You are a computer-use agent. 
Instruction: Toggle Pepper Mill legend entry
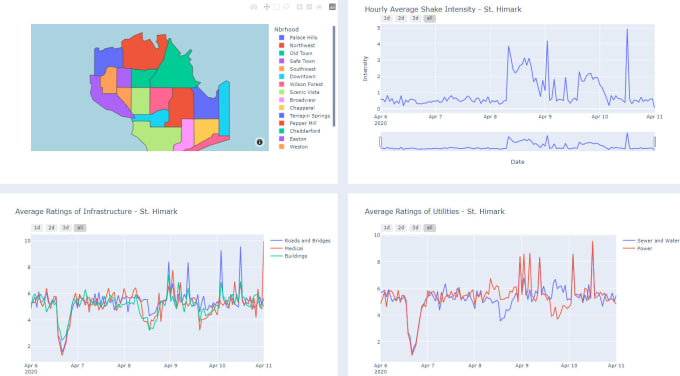(298, 124)
